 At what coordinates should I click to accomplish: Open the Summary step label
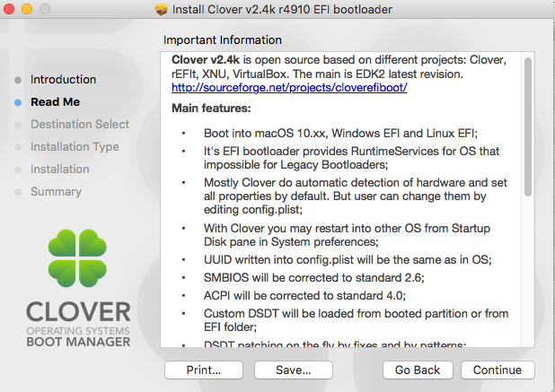[x=56, y=192]
